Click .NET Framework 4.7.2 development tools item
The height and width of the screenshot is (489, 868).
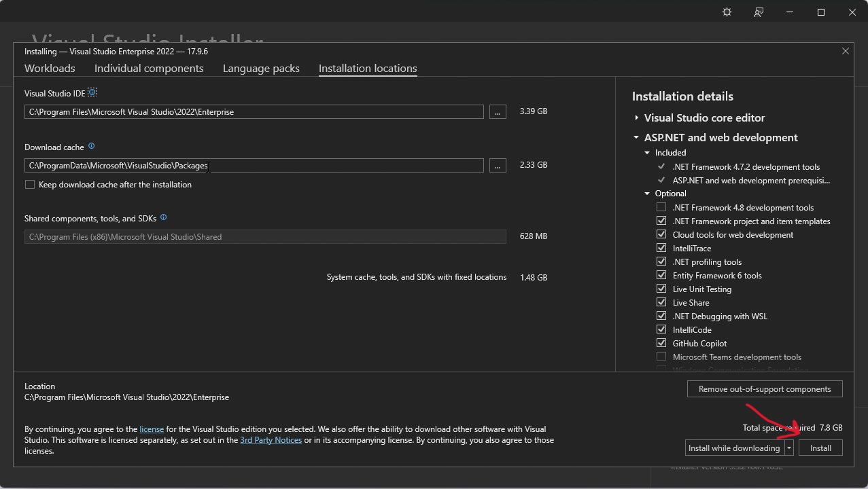(x=746, y=167)
